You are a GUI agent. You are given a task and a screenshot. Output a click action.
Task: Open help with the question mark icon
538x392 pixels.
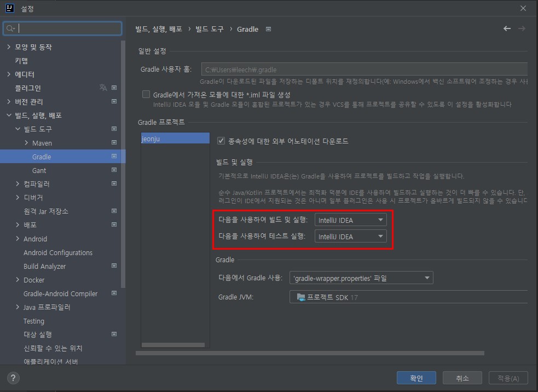click(13, 378)
